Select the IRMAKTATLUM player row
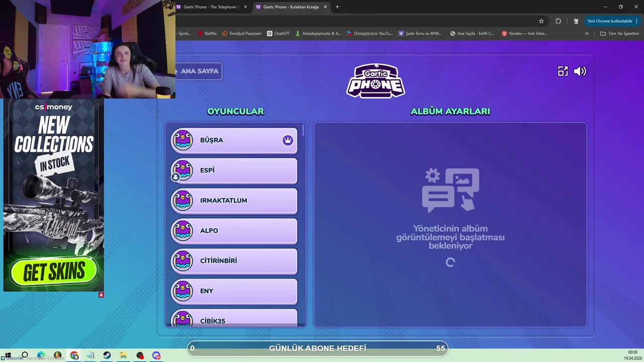 (x=234, y=201)
